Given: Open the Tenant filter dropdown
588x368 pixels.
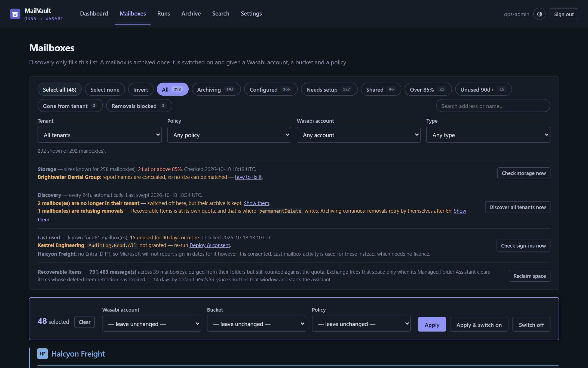Looking at the screenshot, I should coord(99,135).
